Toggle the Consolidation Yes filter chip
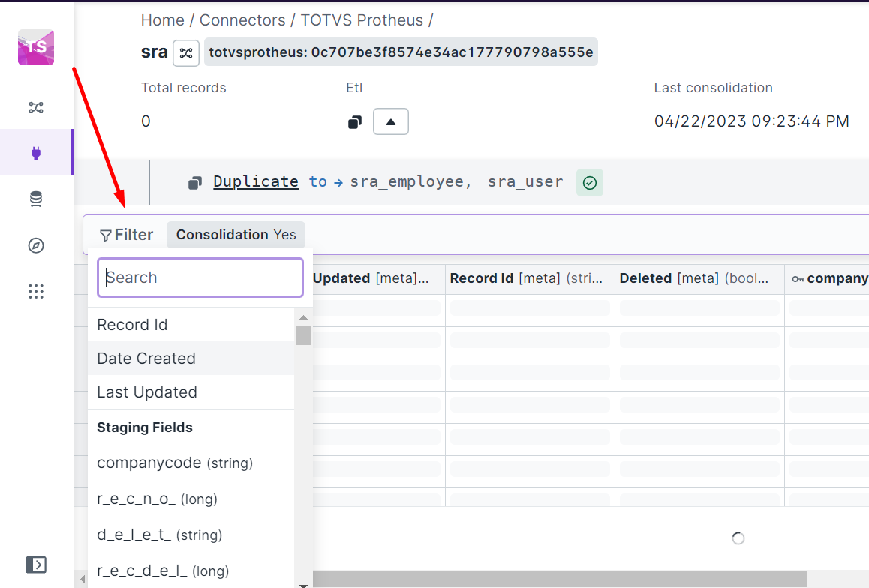This screenshot has height=588, width=869. 236,235
